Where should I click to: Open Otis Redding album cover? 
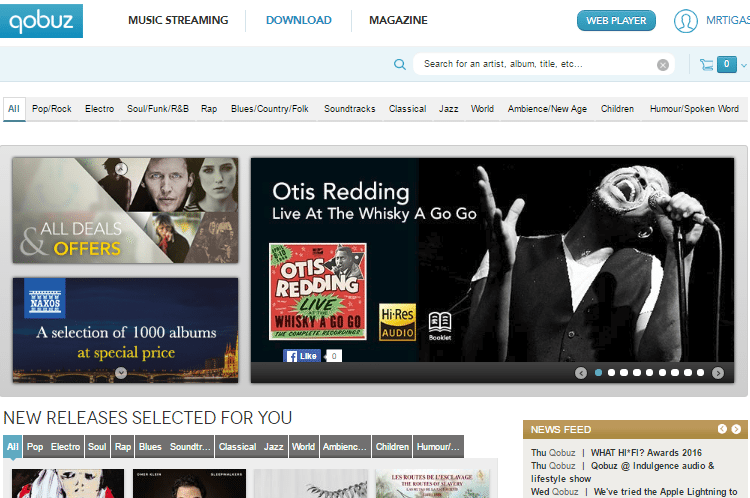pyautogui.click(x=318, y=291)
